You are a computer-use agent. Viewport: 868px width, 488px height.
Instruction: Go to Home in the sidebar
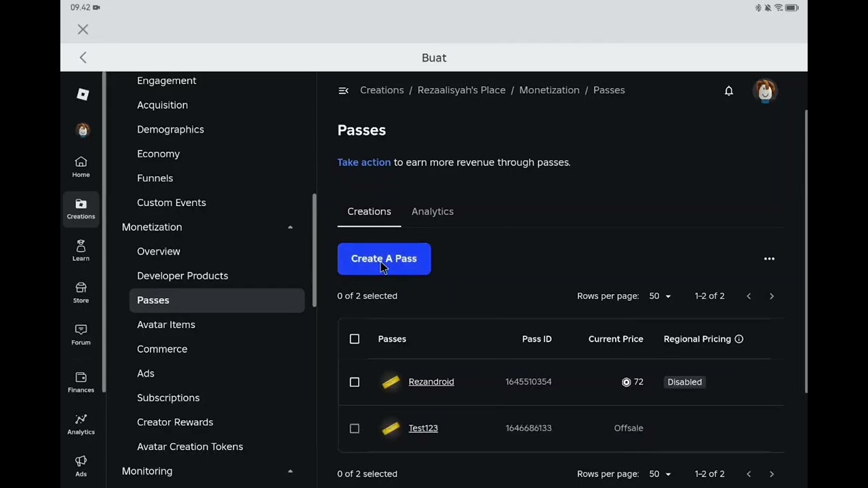pyautogui.click(x=81, y=166)
